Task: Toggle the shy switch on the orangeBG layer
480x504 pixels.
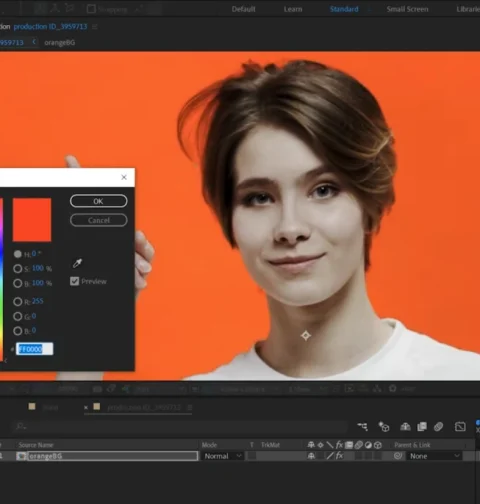Action: point(311,456)
